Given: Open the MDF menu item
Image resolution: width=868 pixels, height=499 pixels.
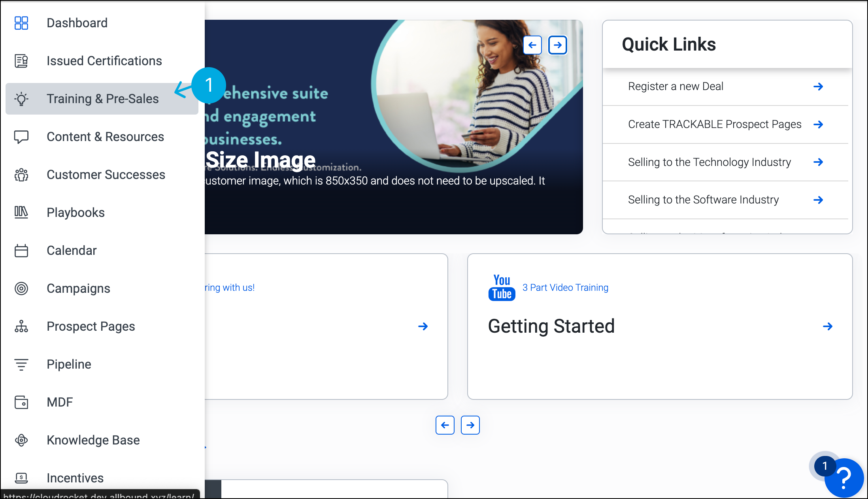Looking at the screenshot, I should 102,402.
